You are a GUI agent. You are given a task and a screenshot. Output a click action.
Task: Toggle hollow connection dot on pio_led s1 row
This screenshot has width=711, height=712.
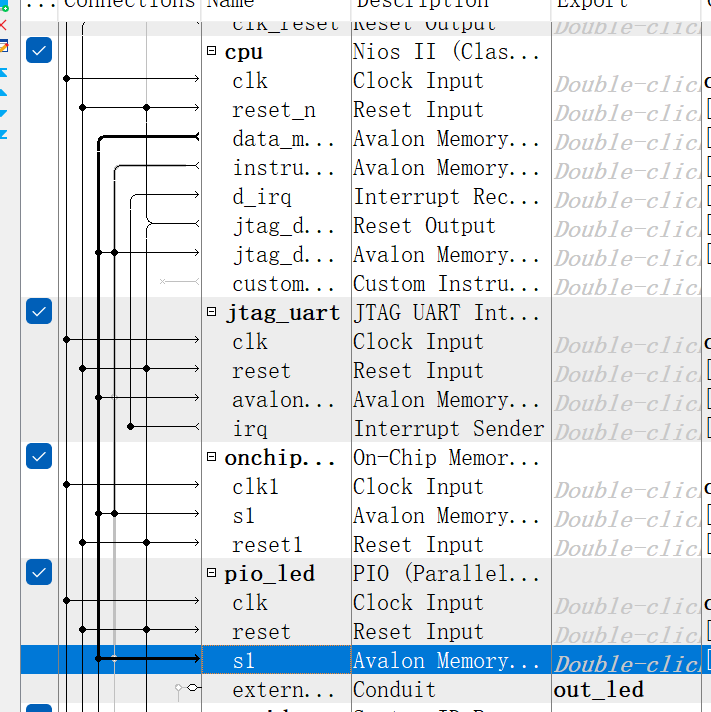[x=114, y=658]
